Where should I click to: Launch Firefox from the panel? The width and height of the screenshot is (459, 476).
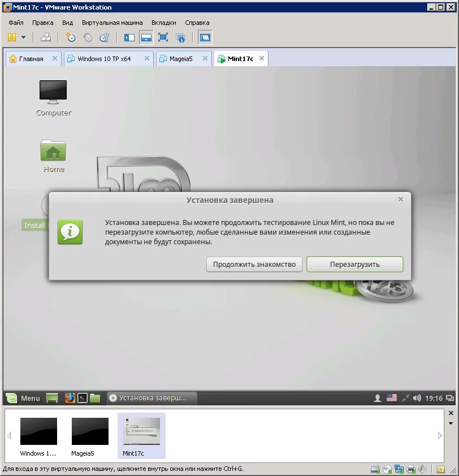click(70, 398)
